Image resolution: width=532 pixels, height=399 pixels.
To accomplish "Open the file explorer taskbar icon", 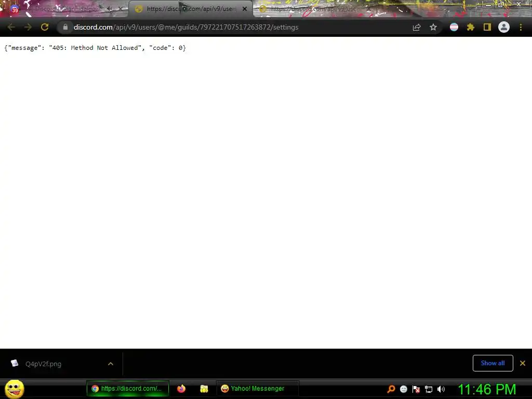I will click(x=204, y=389).
